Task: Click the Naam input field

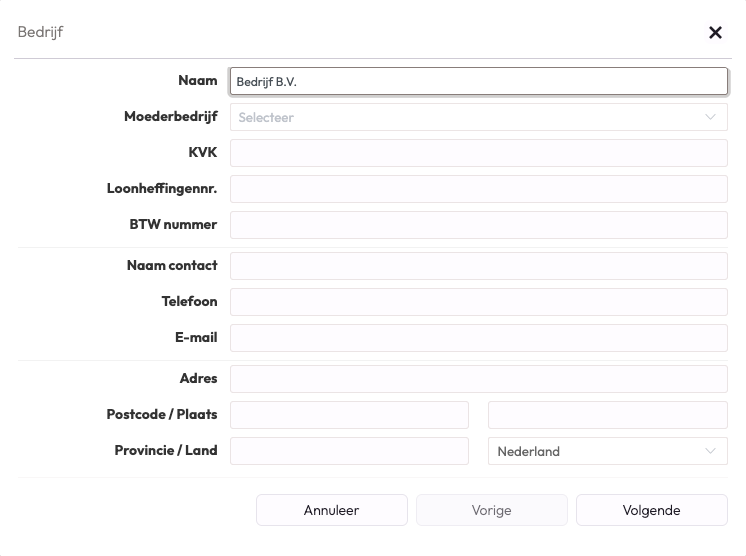Action: (478, 81)
